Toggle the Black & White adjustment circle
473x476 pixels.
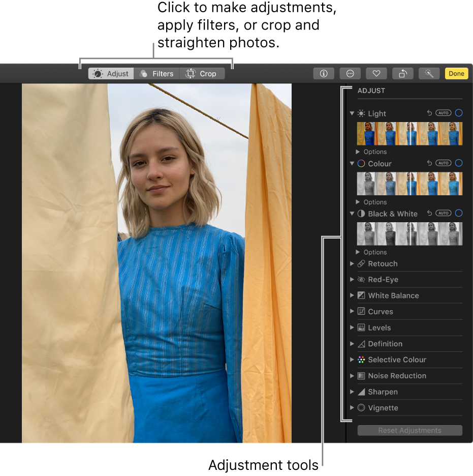tap(459, 213)
